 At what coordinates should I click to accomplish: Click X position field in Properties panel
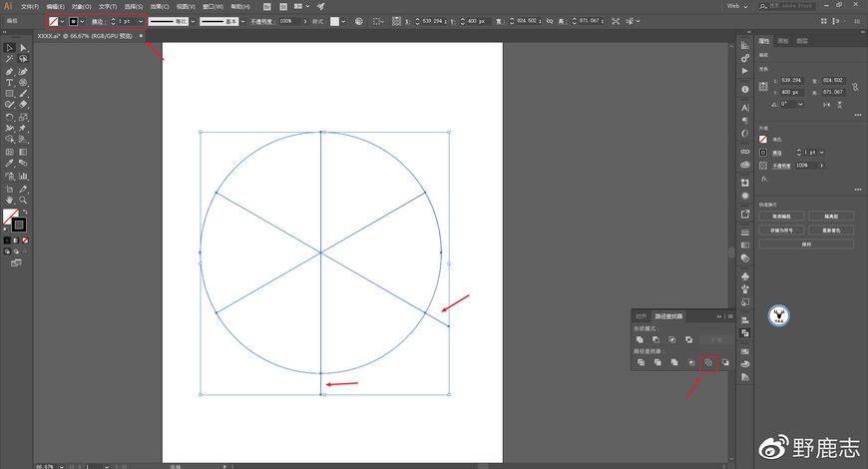point(791,81)
